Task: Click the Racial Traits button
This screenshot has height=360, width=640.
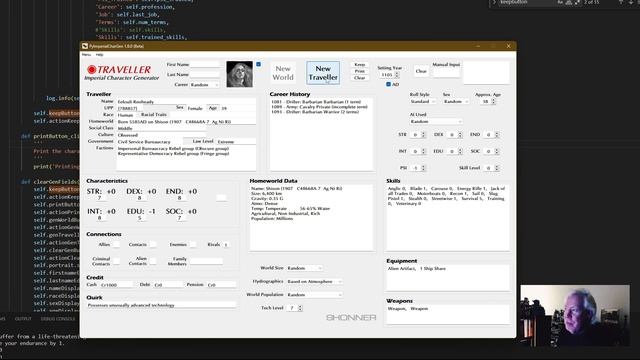Action: [154, 115]
